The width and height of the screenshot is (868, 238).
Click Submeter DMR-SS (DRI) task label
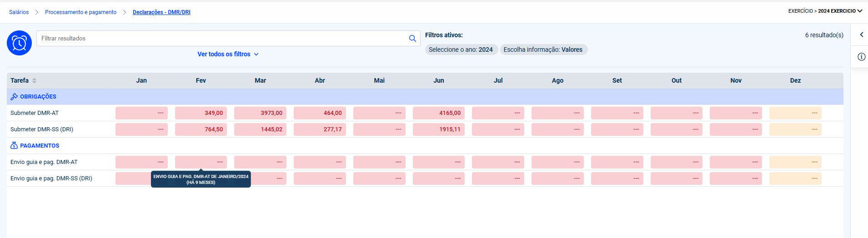click(42, 129)
